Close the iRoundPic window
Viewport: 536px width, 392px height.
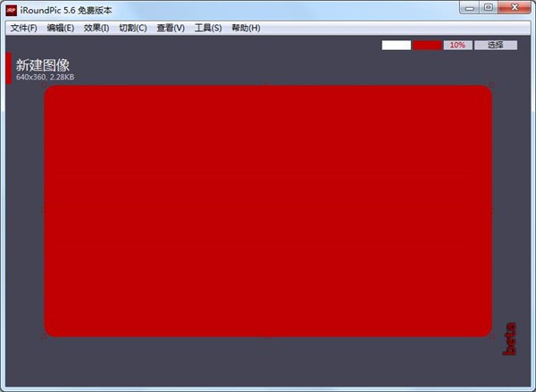click(x=515, y=7)
